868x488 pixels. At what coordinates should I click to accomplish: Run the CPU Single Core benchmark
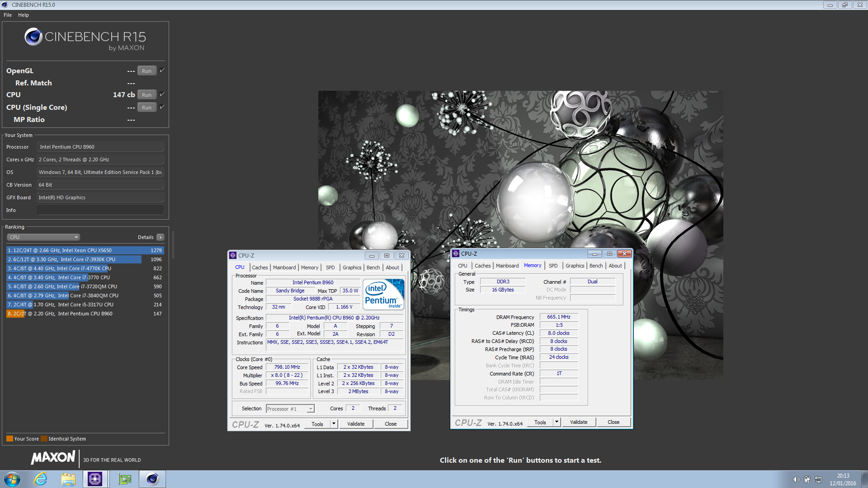pyautogui.click(x=147, y=108)
